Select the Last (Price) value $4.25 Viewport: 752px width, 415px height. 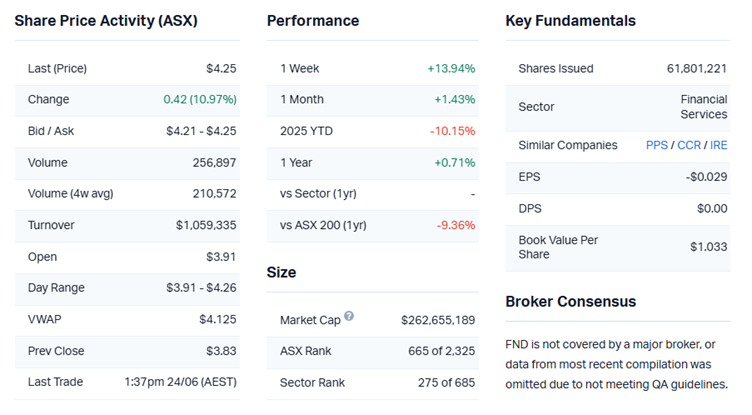[220, 69]
